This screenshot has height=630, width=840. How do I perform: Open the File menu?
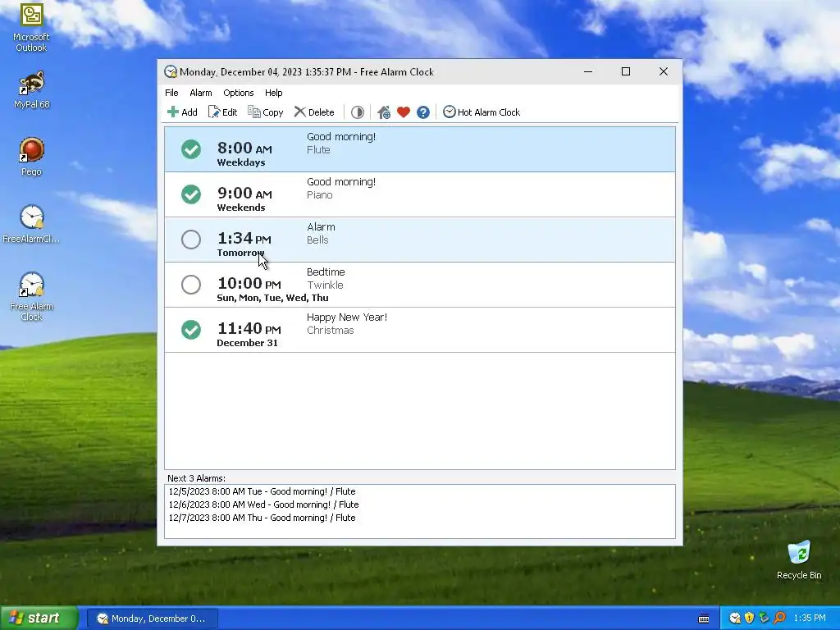[171, 93]
